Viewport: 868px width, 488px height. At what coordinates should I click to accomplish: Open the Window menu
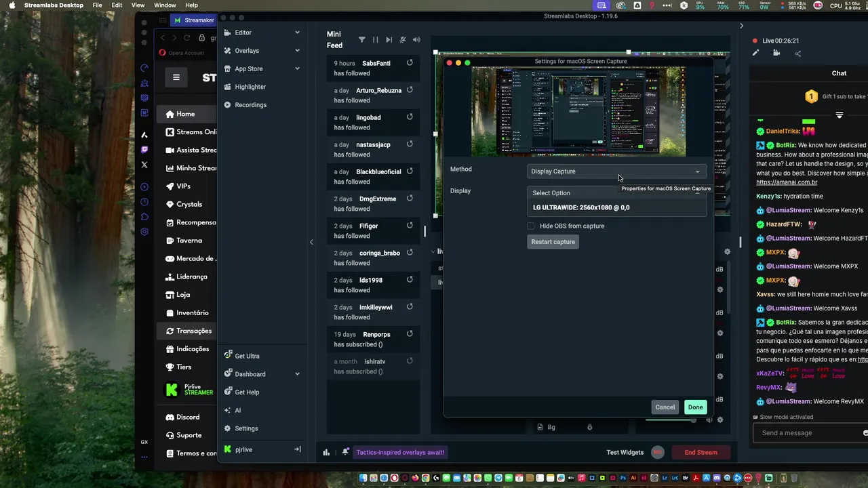(165, 5)
